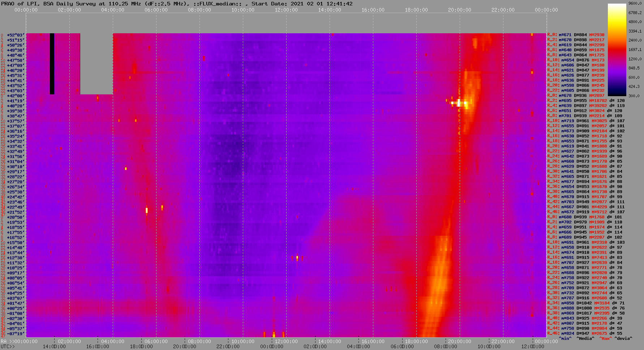Select the +21°52' declination label
The height and width of the screenshot is (350, 644).
15,212
